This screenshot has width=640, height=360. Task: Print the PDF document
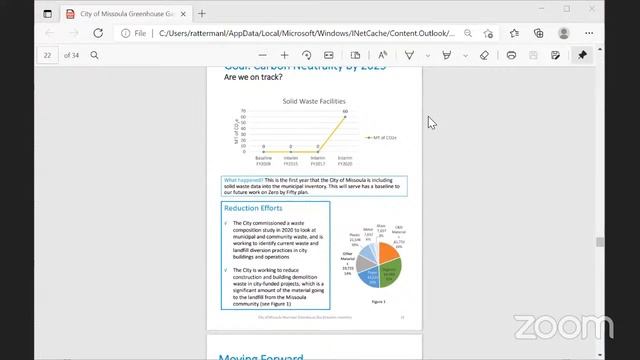pos(511,55)
